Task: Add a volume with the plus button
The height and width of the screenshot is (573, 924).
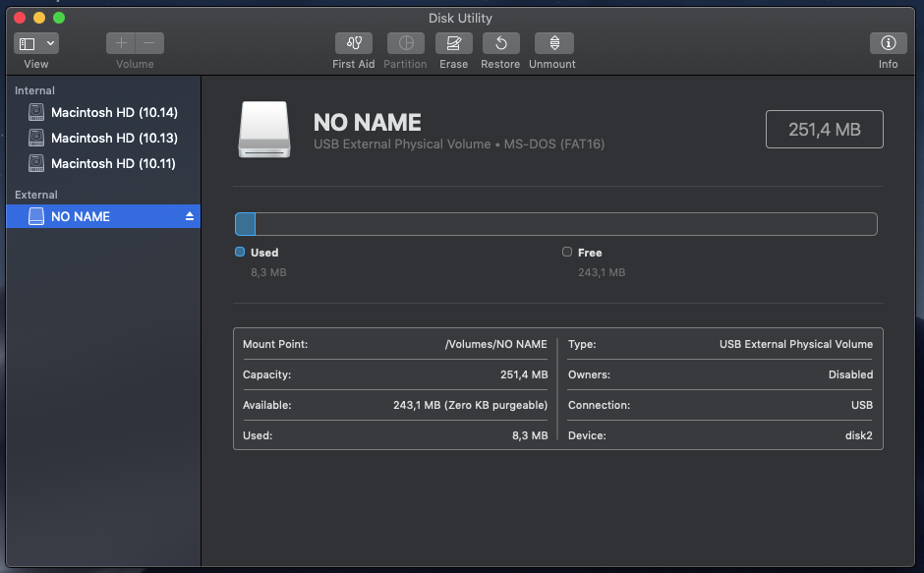Action: tap(121, 43)
